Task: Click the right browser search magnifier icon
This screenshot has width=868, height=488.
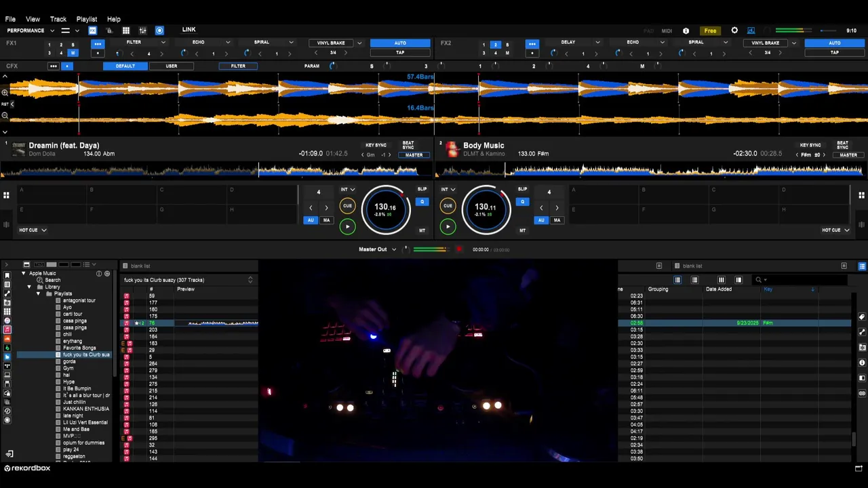Action: coord(759,280)
